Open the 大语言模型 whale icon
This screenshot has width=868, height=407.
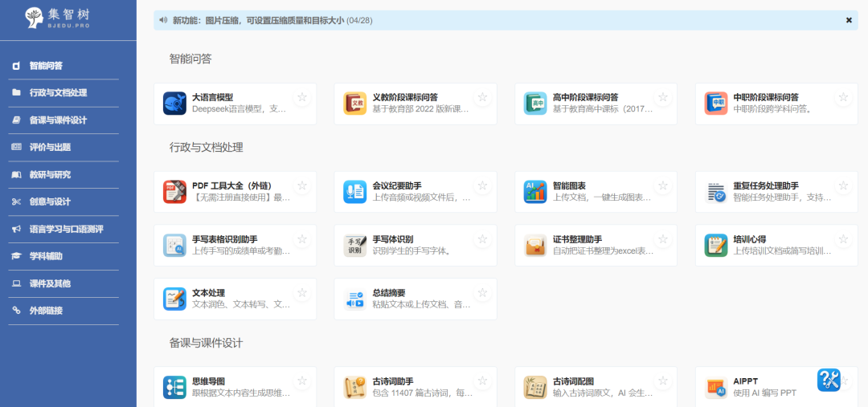click(174, 104)
